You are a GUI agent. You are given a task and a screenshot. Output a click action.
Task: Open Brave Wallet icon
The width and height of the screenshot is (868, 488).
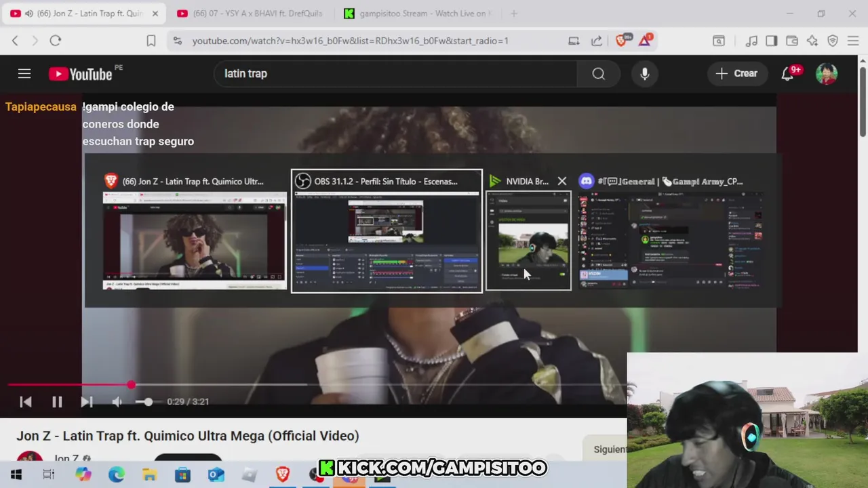(792, 41)
